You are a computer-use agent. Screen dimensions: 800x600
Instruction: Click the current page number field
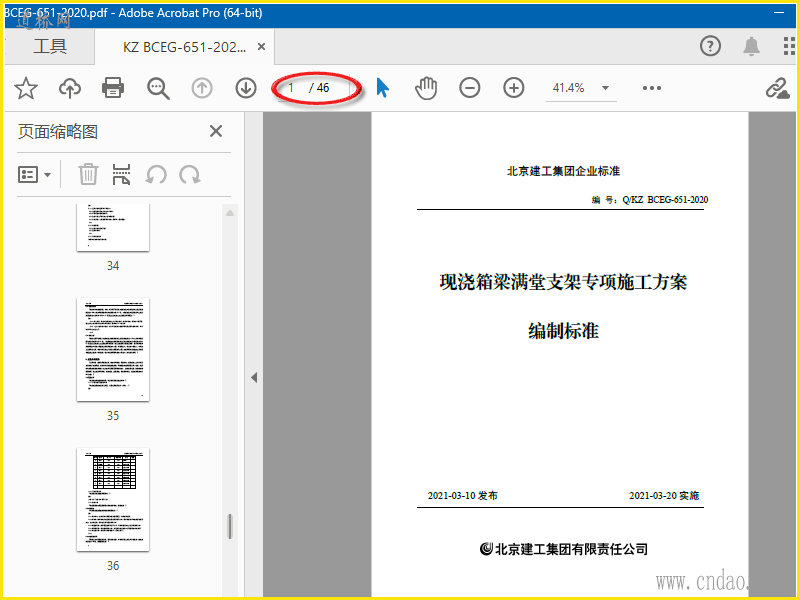(291, 88)
